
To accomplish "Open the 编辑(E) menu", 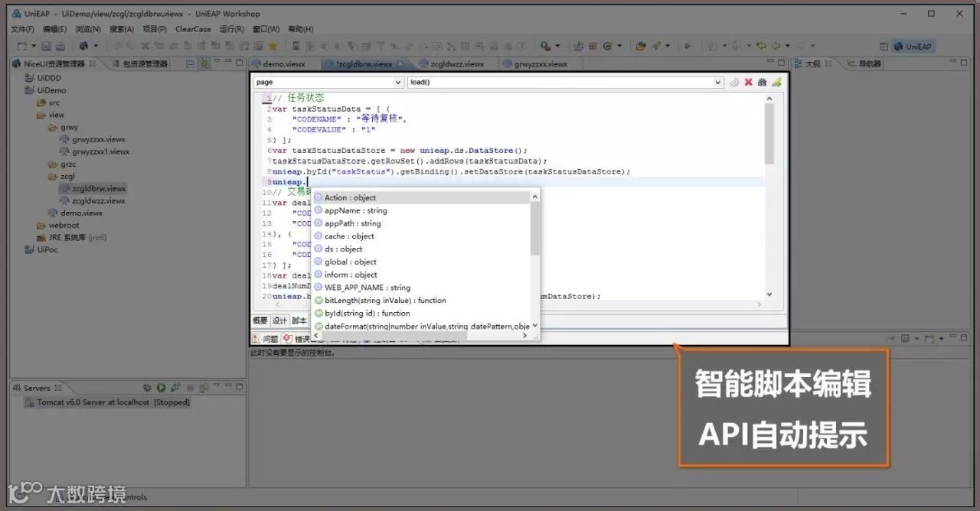I will click(x=54, y=29).
